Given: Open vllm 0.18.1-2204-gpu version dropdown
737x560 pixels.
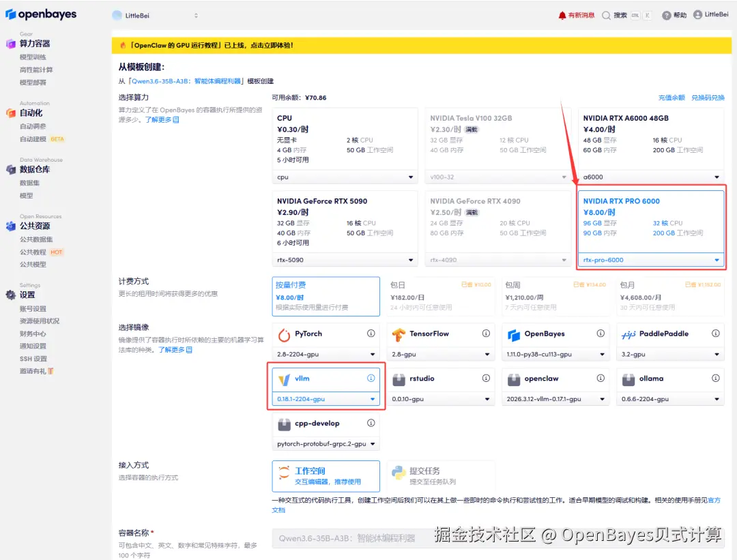Looking at the screenshot, I should coord(326,399).
